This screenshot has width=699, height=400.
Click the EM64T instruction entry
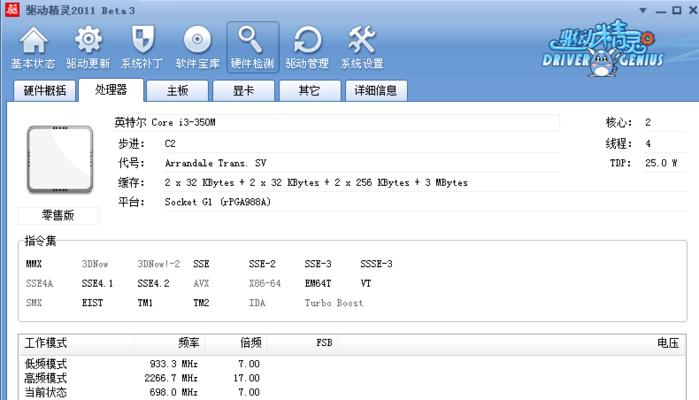(318, 284)
